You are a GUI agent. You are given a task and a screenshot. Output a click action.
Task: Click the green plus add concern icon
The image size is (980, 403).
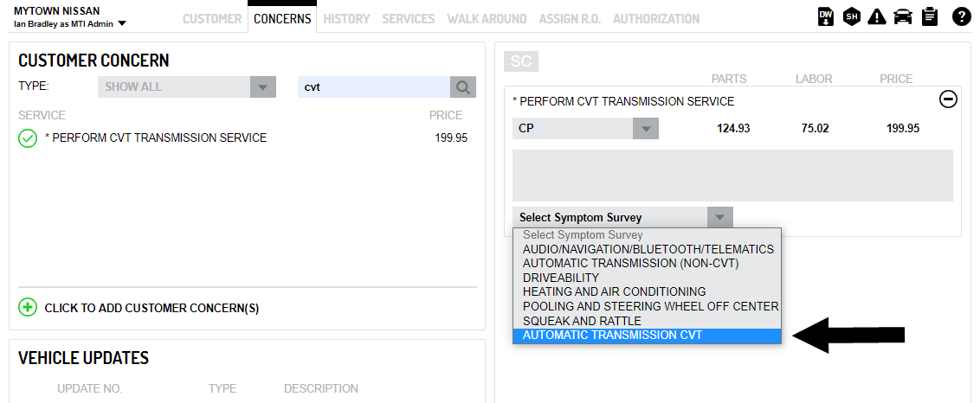pyautogui.click(x=28, y=307)
